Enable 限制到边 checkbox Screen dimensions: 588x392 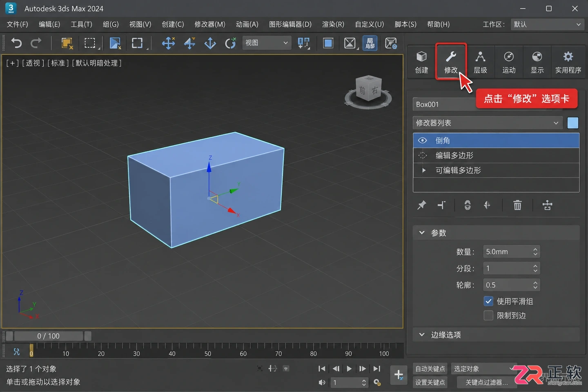[x=488, y=316]
